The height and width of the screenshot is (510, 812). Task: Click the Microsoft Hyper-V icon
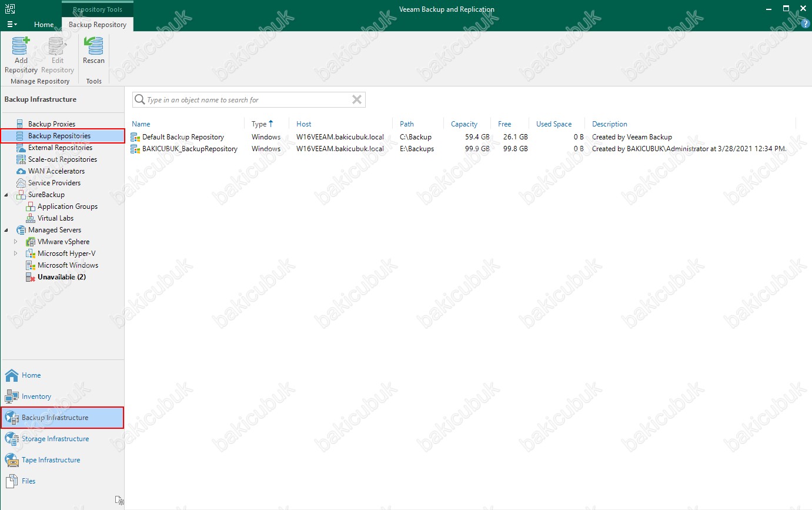tap(31, 254)
